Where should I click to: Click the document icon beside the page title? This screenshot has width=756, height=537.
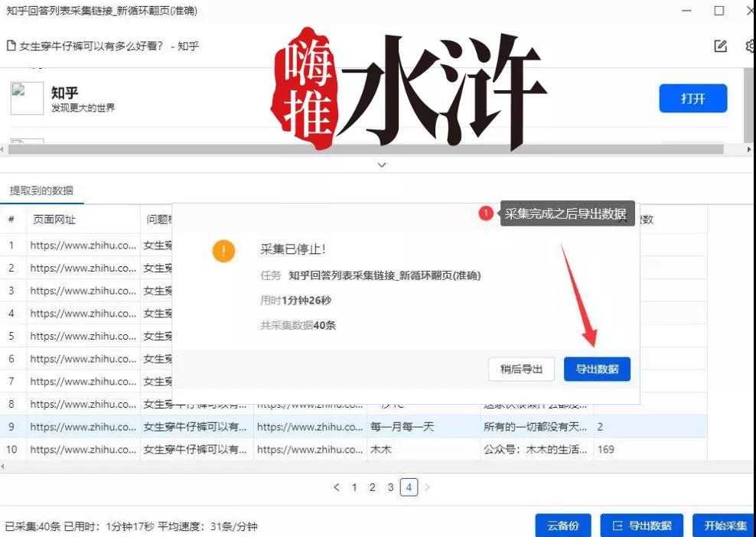11,46
